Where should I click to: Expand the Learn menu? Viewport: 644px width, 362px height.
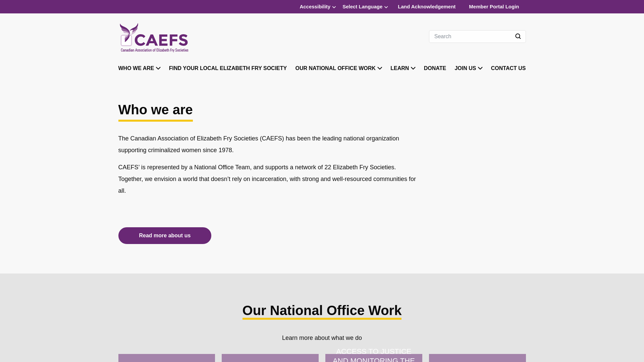pyautogui.click(x=402, y=68)
